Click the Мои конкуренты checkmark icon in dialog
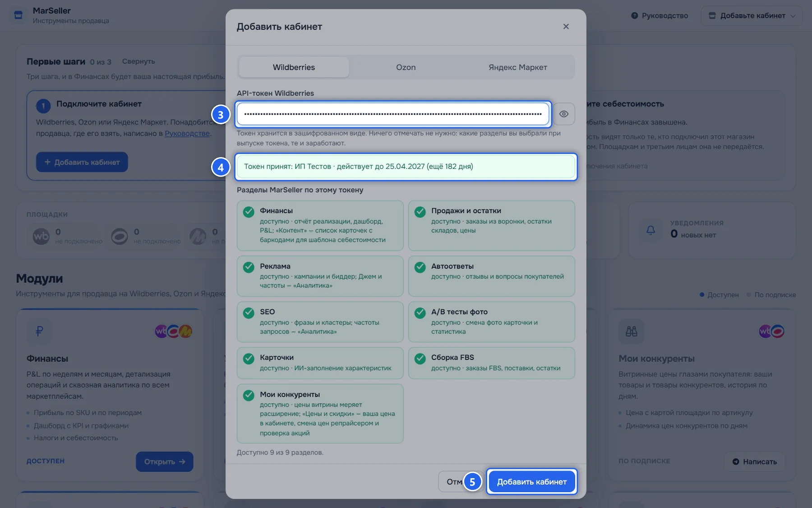The width and height of the screenshot is (812, 508). click(x=249, y=395)
